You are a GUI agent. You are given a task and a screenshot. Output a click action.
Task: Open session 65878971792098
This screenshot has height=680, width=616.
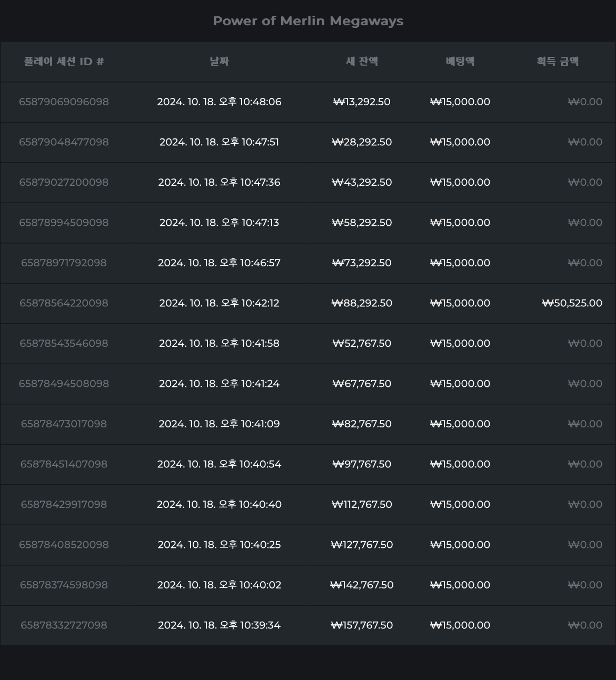coord(64,263)
